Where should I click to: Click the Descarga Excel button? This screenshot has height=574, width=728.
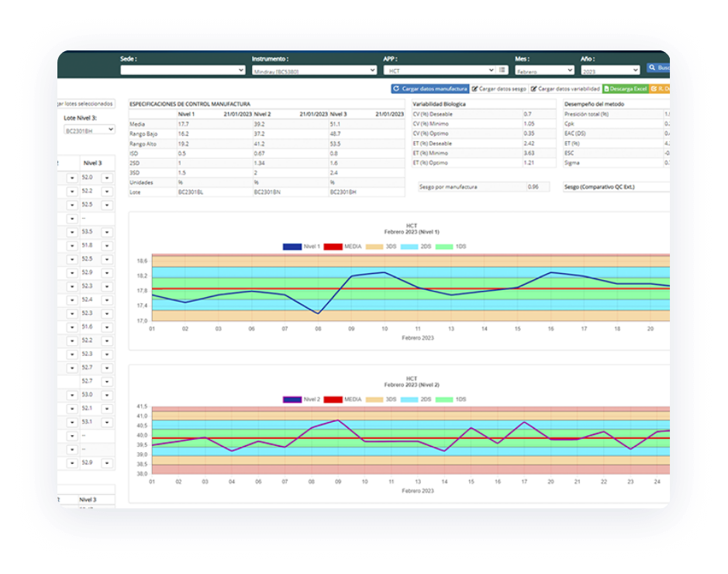626,88
